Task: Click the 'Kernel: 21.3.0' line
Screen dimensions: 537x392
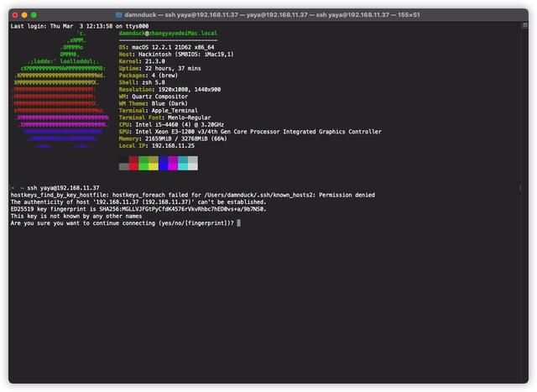Action: (x=142, y=61)
